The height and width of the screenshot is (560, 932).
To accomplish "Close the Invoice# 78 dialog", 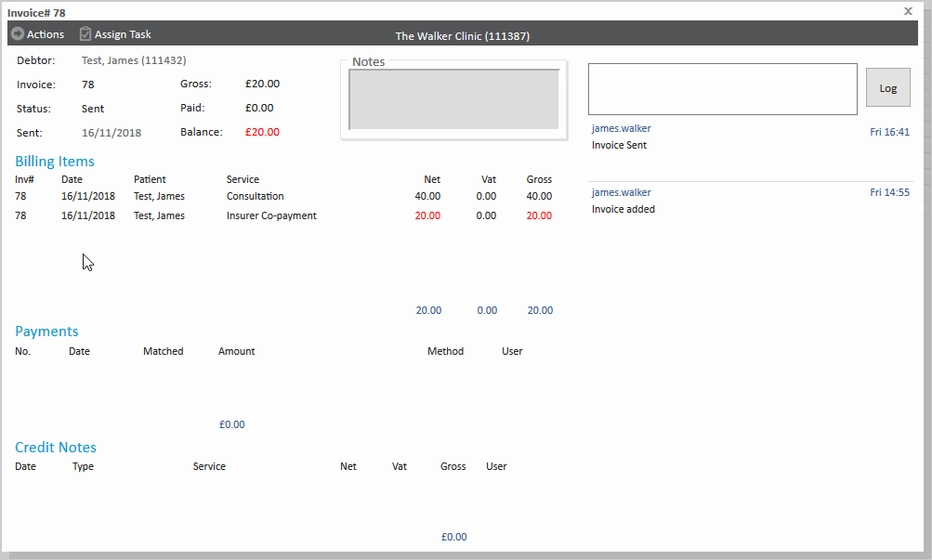I will coord(908,11).
